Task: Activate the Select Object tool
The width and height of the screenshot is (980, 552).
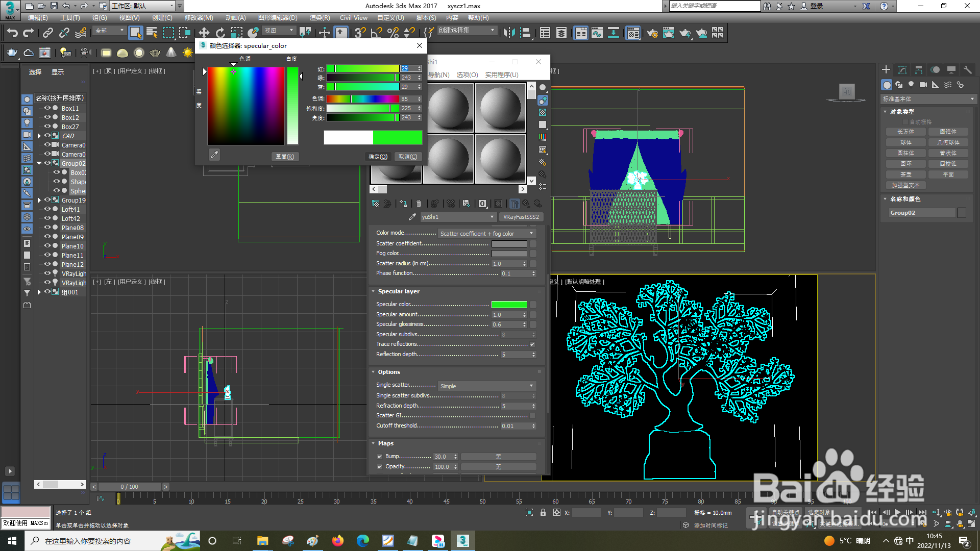Action: click(135, 33)
